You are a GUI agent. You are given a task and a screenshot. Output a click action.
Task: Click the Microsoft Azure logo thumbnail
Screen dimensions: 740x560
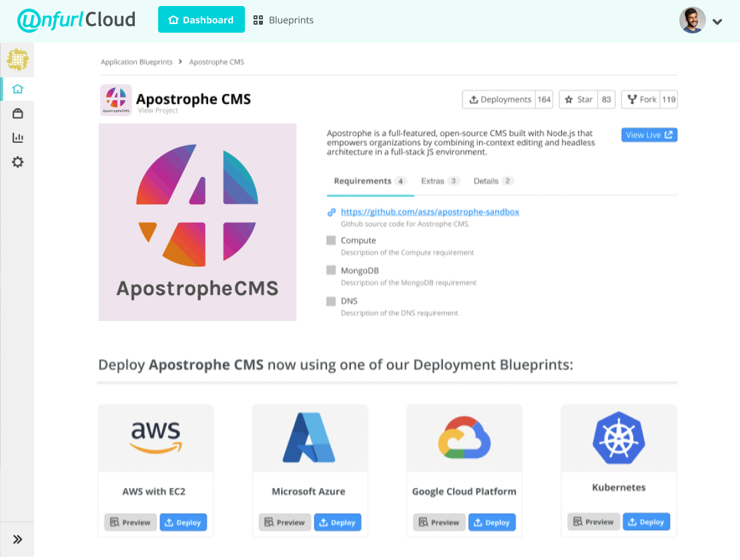tap(310, 438)
